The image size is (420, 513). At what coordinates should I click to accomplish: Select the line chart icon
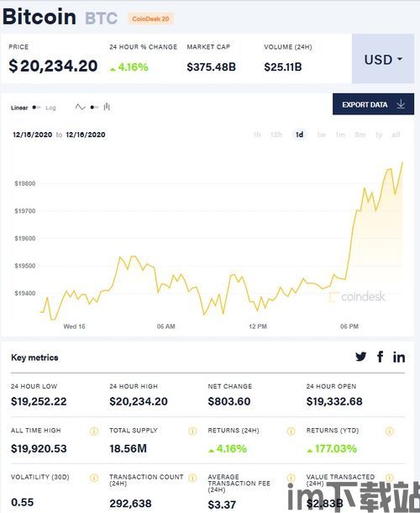tap(80, 107)
